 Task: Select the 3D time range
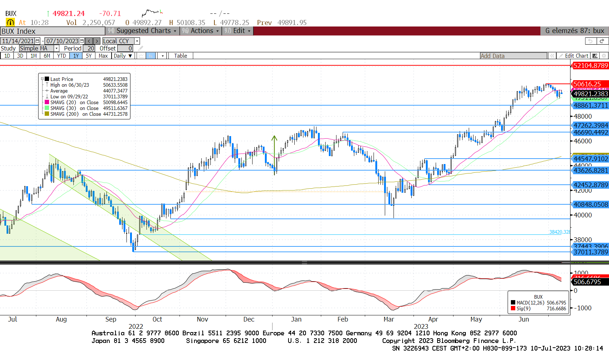tap(20, 56)
